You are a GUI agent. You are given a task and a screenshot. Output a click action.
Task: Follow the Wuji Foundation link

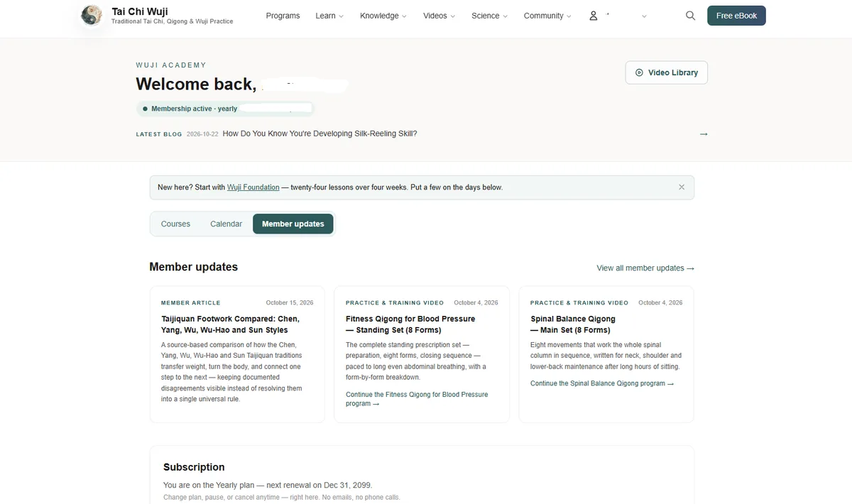[253, 187]
